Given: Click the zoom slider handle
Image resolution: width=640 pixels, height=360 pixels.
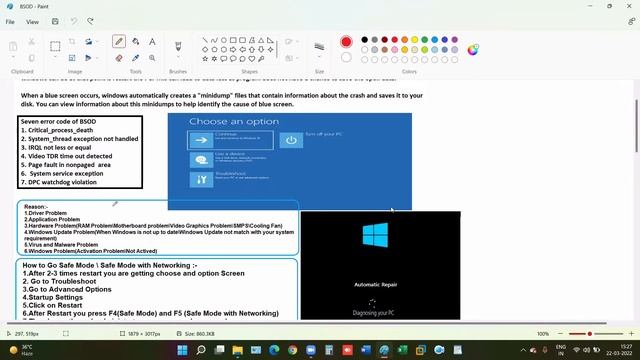Looking at the screenshot, I should (589, 334).
